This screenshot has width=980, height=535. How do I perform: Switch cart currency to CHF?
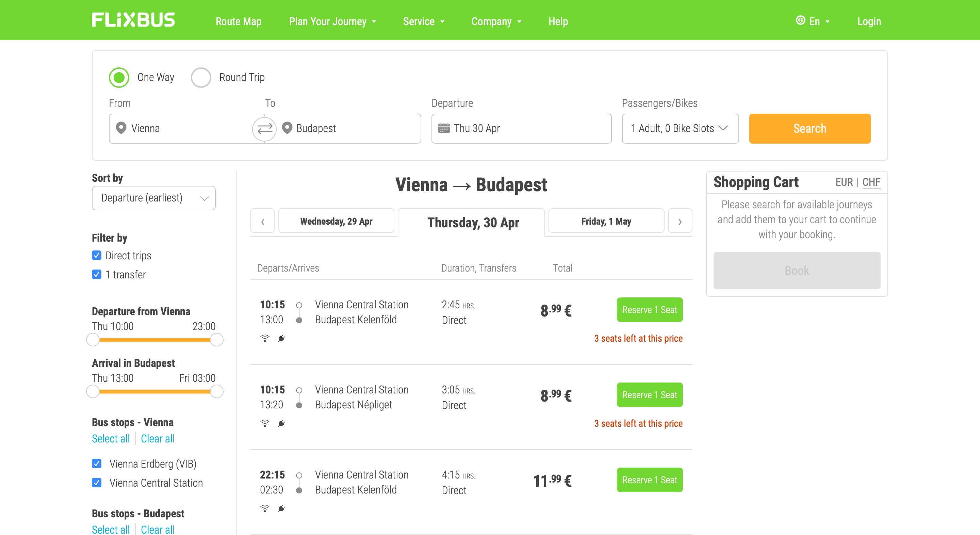tap(871, 182)
